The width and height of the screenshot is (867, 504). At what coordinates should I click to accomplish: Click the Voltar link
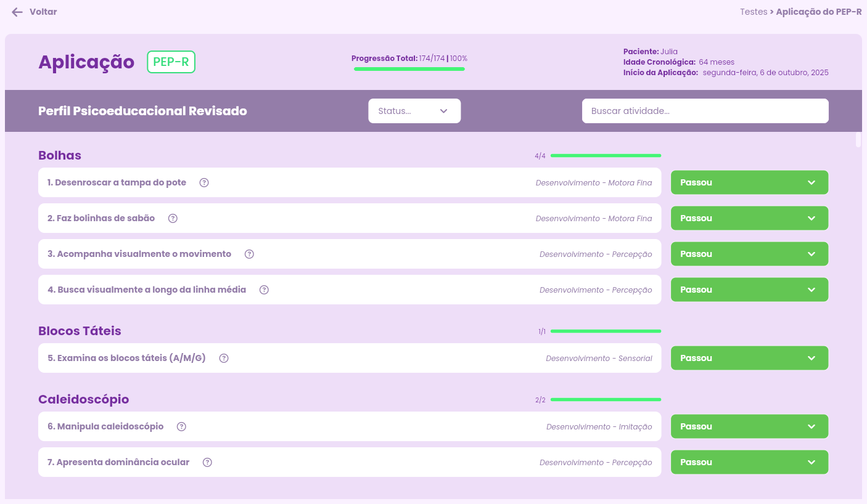pos(43,12)
